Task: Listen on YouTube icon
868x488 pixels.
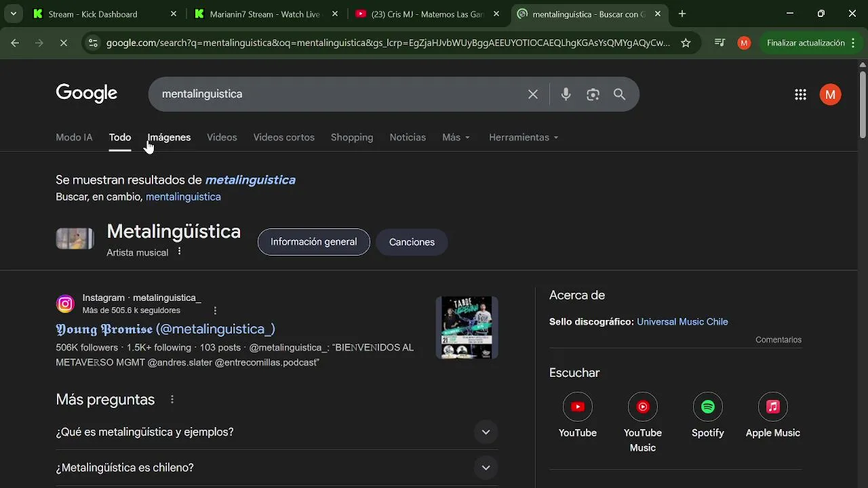Action: [x=578, y=407]
